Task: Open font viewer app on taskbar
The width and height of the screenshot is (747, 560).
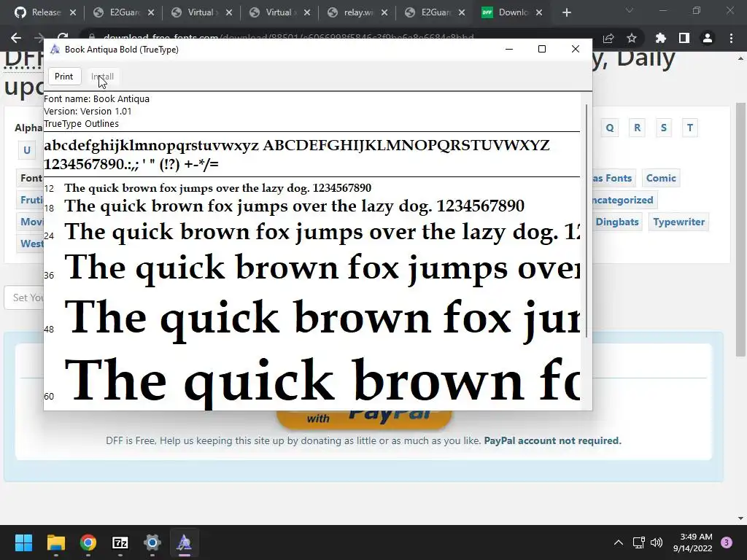Action: click(185, 542)
